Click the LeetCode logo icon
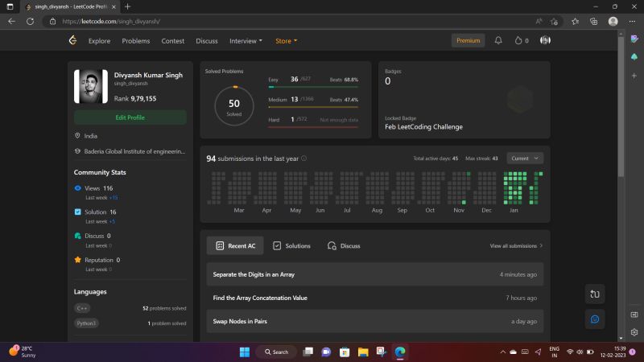This screenshot has height=362, width=644. pos(72,40)
